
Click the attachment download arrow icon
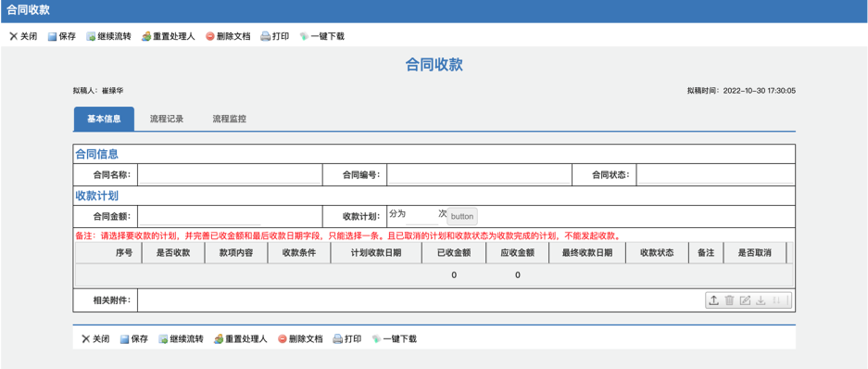tap(761, 300)
